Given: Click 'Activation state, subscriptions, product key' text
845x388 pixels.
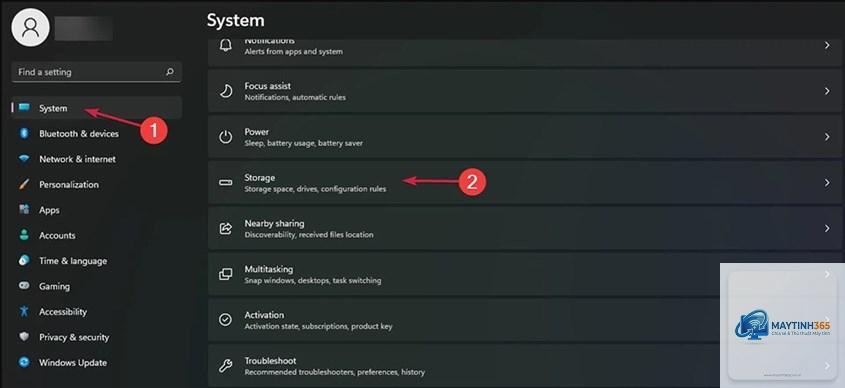Looking at the screenshot, I should point(318,327).
